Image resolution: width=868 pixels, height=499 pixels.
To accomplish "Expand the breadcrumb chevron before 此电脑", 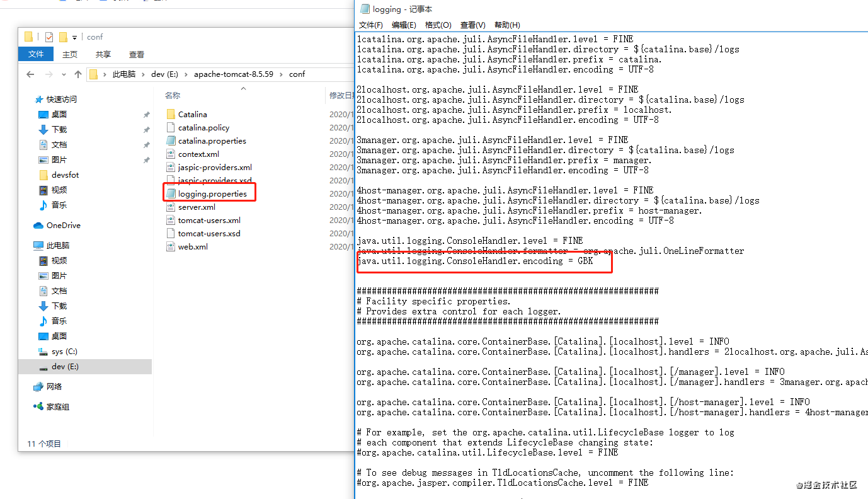I will [x=105, y=74].
